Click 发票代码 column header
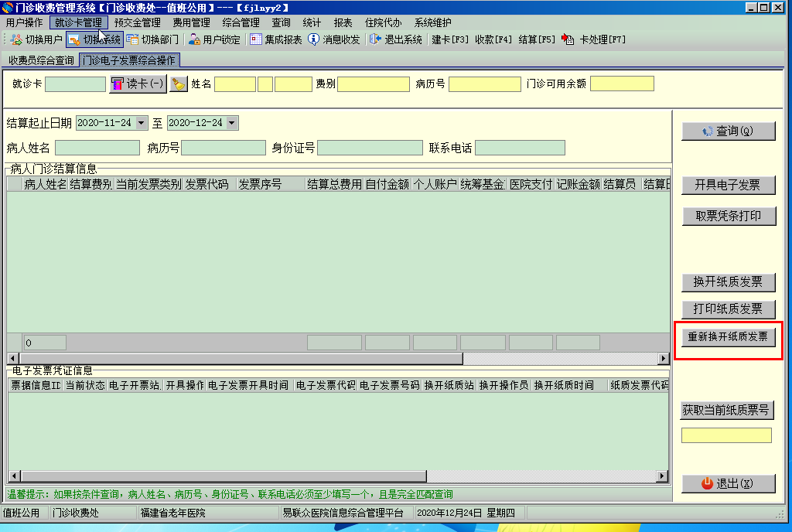The height and width of the screenshot is (532, 792). 210,184
